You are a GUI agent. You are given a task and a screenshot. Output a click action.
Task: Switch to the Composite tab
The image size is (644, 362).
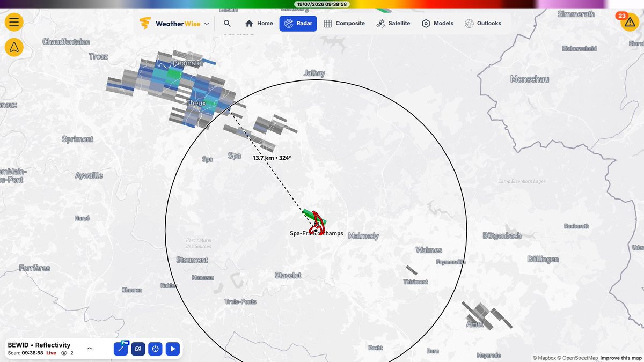pos(345,24)
